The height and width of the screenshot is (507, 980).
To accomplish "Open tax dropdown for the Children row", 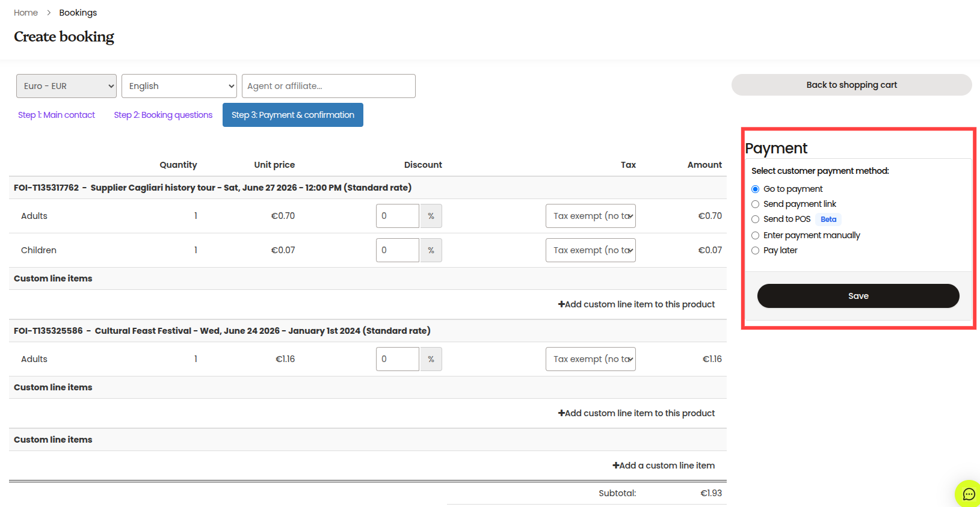I will click(x=591, y=250).
